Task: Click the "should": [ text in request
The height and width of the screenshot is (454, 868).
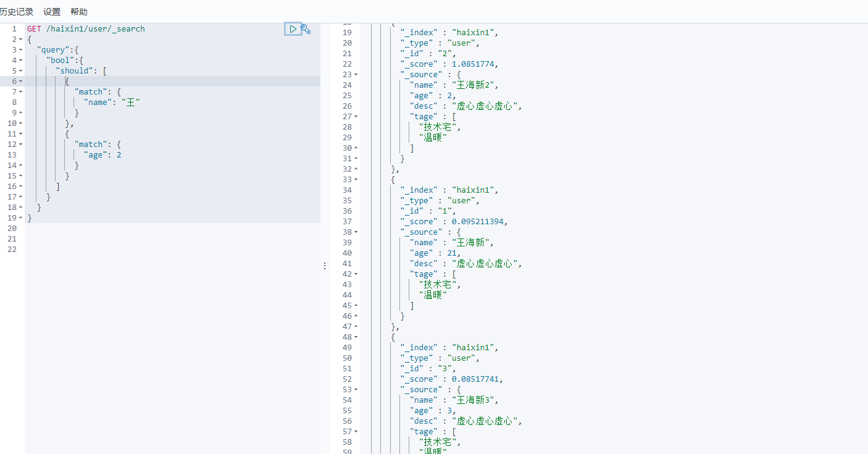Action: (81, 71)
